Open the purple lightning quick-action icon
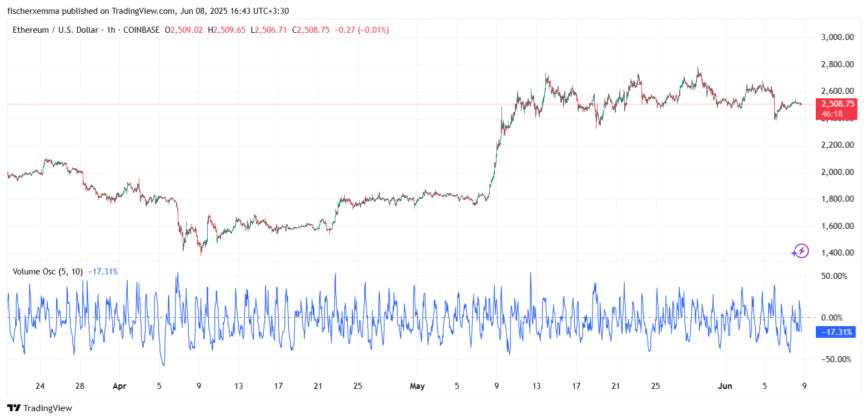 point(801,252)
